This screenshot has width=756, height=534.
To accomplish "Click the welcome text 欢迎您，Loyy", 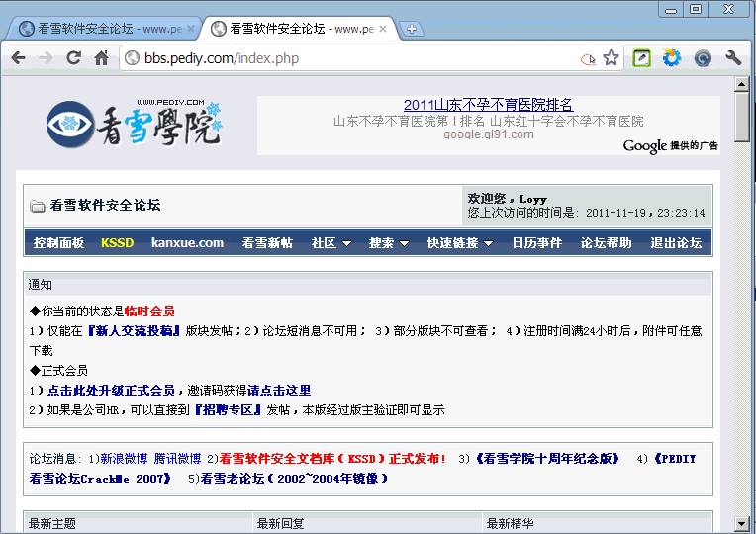I will pos(508,199).
